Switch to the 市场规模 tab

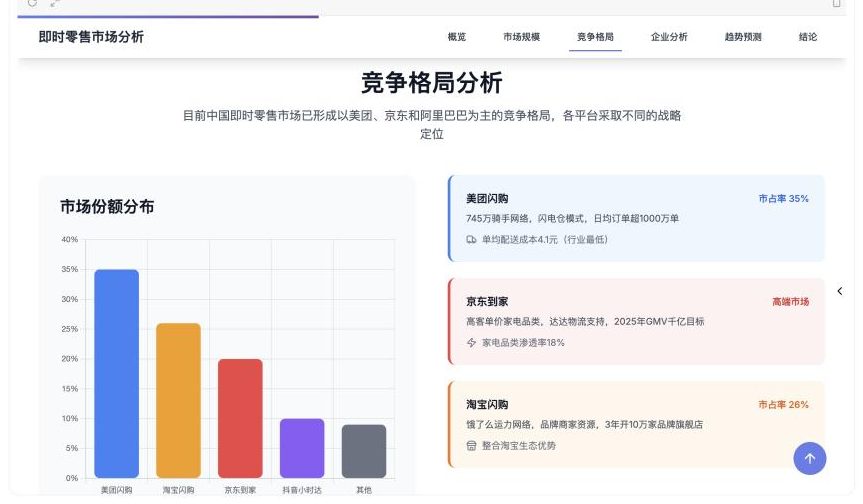pyautogui.click(x=521, y=37)
